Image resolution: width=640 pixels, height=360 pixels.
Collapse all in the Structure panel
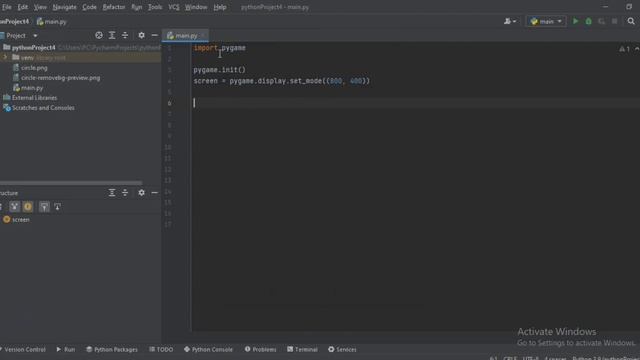point(125,193)
